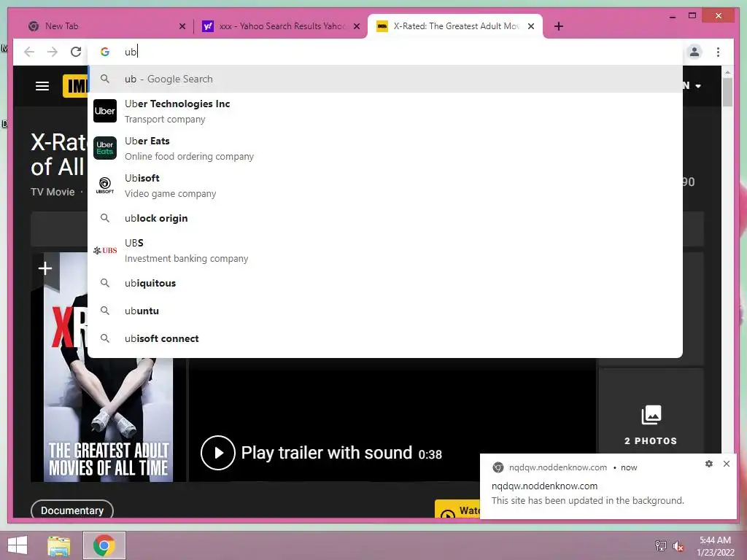Open the taskbar clock showing 5:44 AM
Image resolution: width=747 pixels, height=560 pixels.
(x=715, y=546)
